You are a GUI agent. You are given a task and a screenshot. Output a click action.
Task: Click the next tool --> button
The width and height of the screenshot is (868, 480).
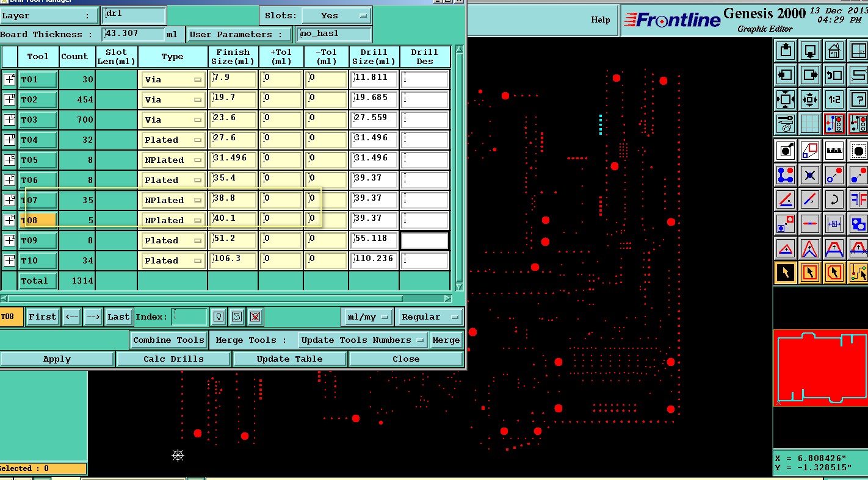(x=93, y=317)
